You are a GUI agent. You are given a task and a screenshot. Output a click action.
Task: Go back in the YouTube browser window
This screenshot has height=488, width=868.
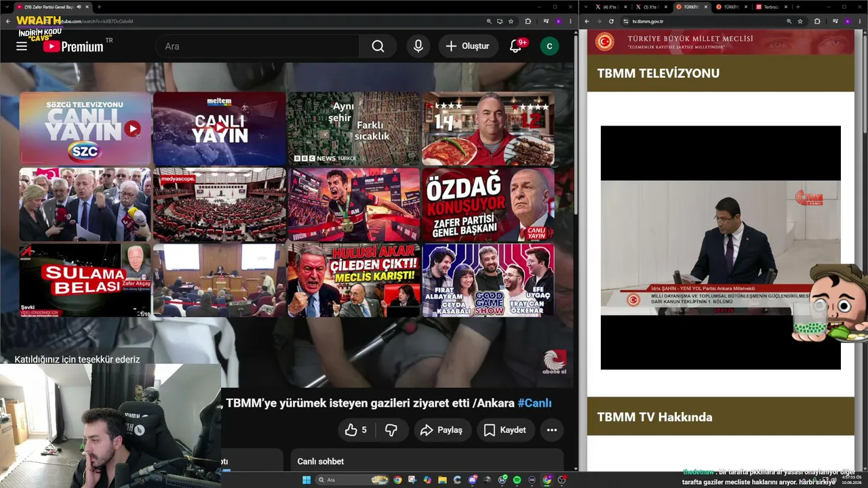point(8,21)
